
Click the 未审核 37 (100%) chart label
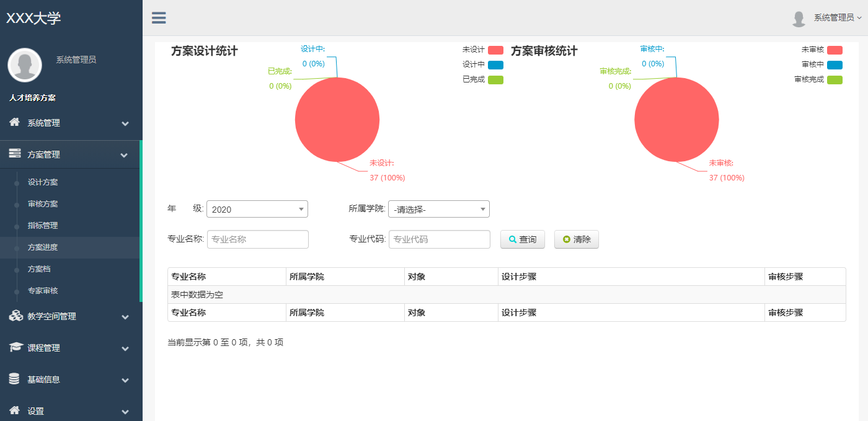(x=727, y=171)
